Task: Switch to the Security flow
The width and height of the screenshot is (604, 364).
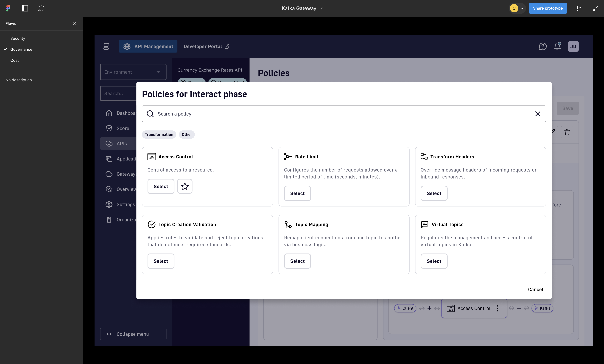Action: click(18, 39)
